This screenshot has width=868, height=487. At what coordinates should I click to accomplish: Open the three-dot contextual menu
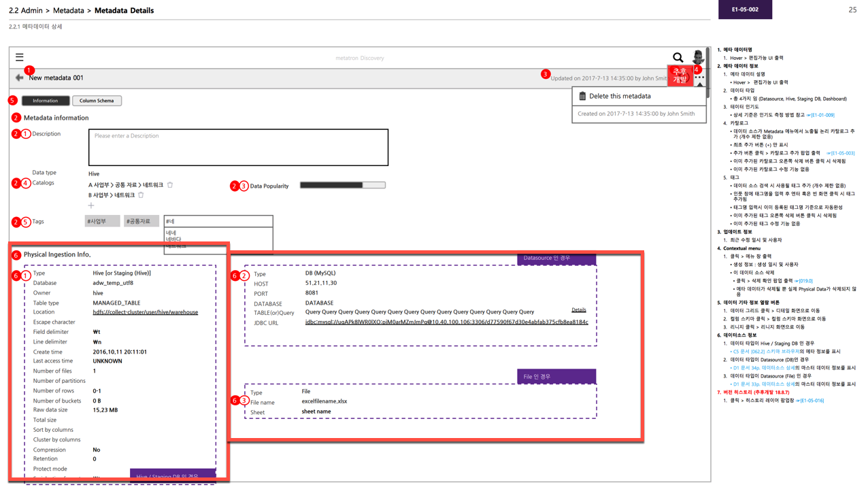(x=699, y=78)
